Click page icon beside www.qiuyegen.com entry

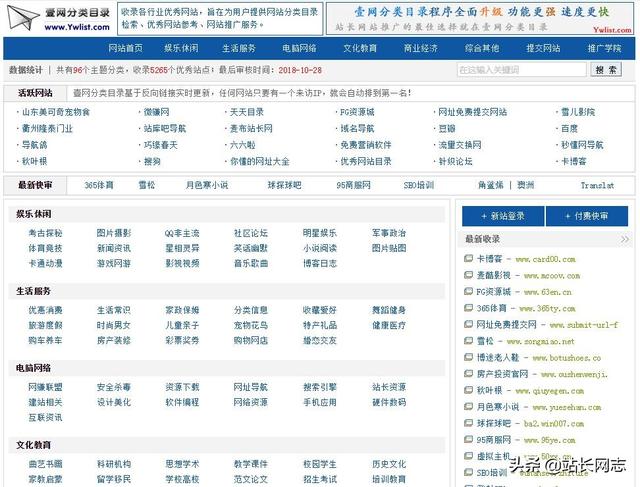[x=468, y=390]
